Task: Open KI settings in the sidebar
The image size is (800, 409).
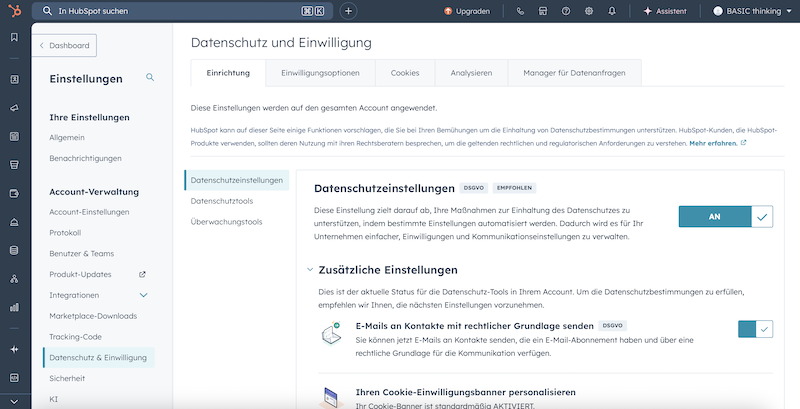Action: click(x=54, y=399)
